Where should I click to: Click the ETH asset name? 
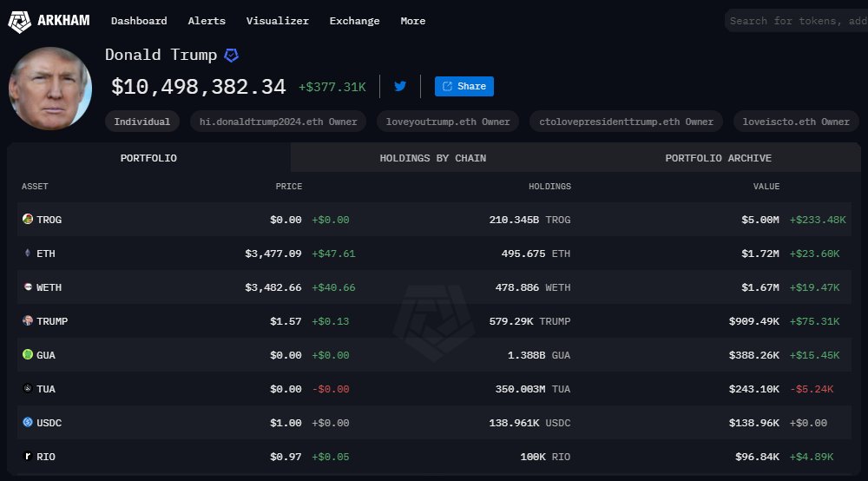click(x=46, y=254)
